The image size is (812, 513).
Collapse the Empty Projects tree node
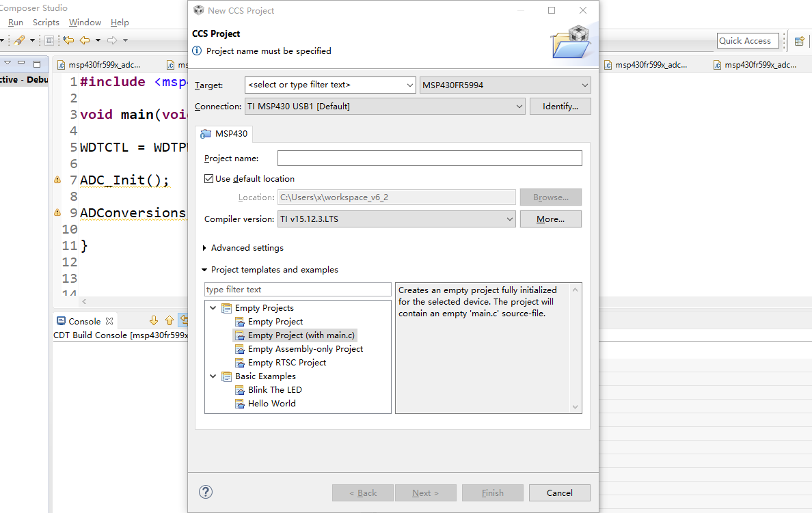click(213, 307)
